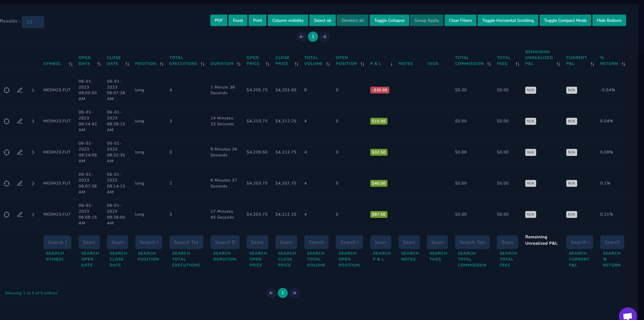The height and width of the screenshot is (320, 644).
Task: Sort table by Close Price column
Action: pyautogui.click(x=296, y=64)
